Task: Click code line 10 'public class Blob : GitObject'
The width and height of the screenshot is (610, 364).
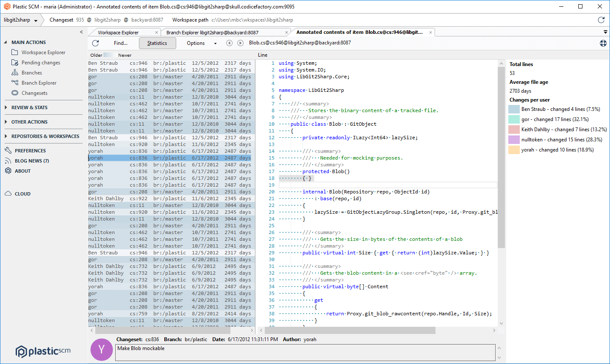Action: (x=333, y=124)
